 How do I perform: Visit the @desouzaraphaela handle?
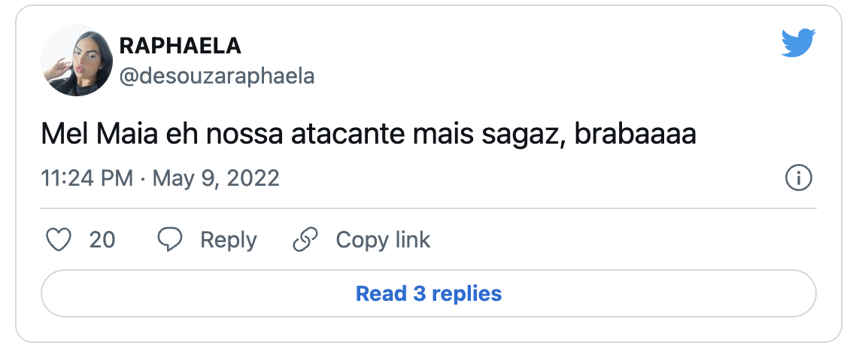click(217, 76)
